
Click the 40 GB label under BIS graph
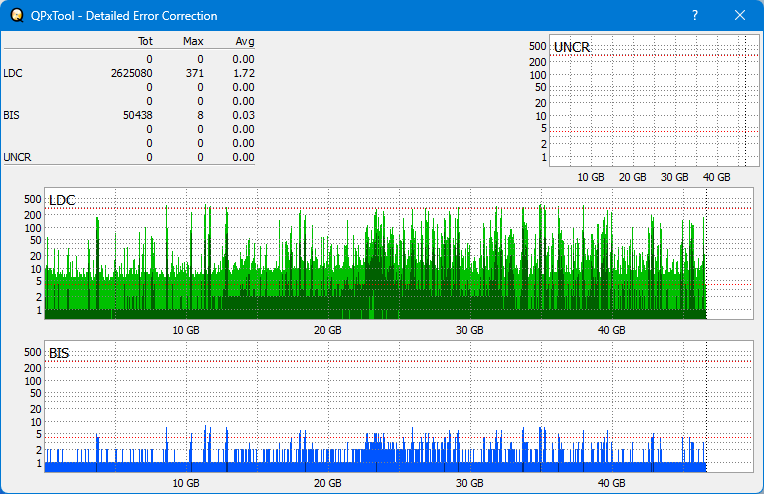click(x=611, y=483)
